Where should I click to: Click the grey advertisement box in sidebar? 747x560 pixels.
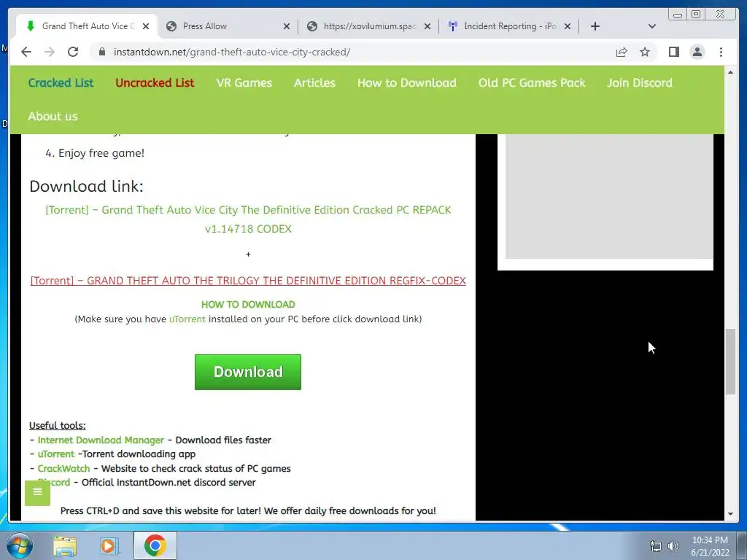click(609, 196)
